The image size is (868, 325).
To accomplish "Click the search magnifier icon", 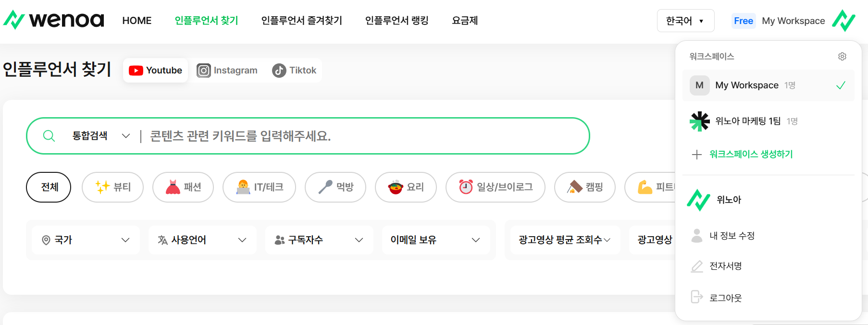I will coord(49,136).
